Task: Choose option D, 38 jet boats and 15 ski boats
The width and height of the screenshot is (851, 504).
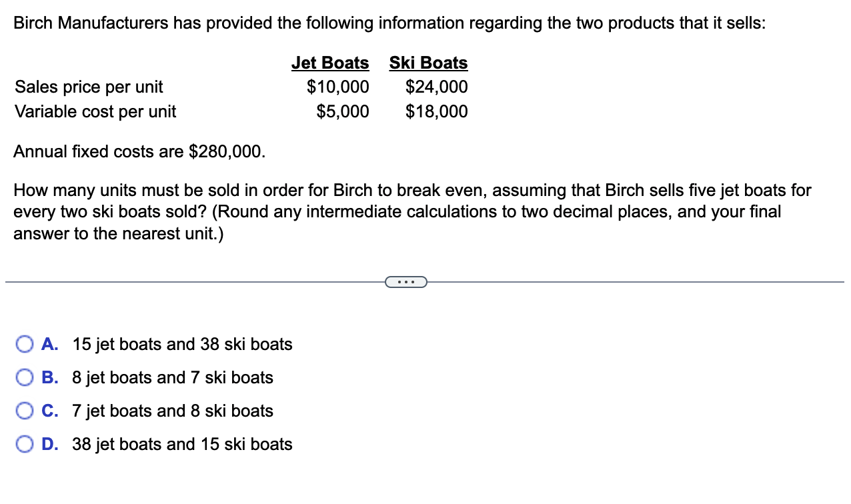Action: click(x=181, y=444)
